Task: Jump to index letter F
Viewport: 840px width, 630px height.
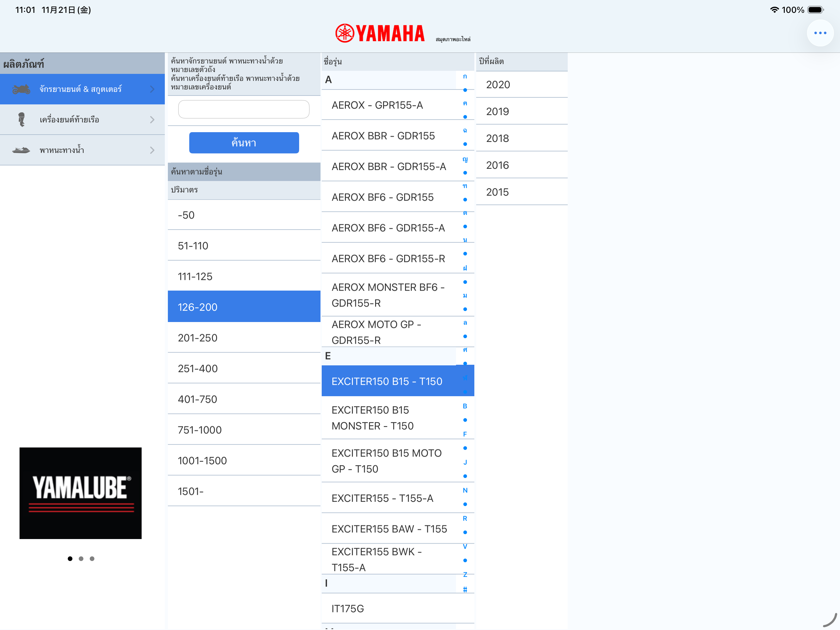Action: (465, 434)
